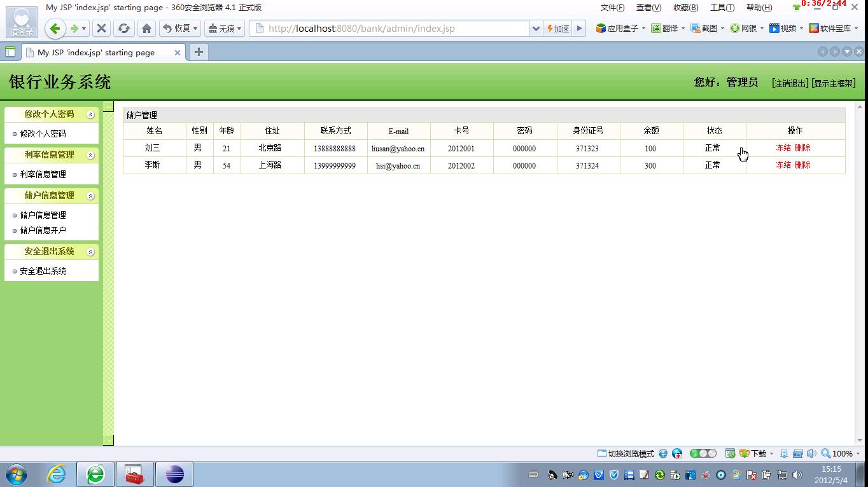Open a new tab with plus button
This screenshot has width=868, height=487.
(x=199, y=52)
